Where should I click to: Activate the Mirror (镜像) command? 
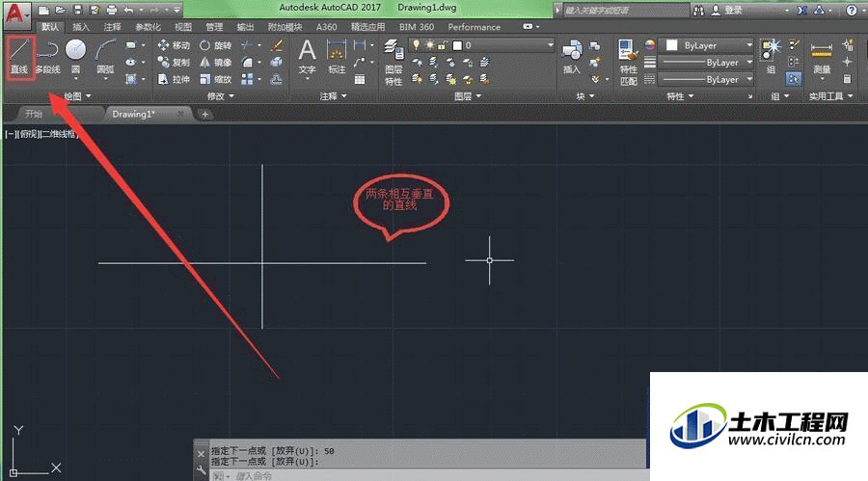click(215, 62)
